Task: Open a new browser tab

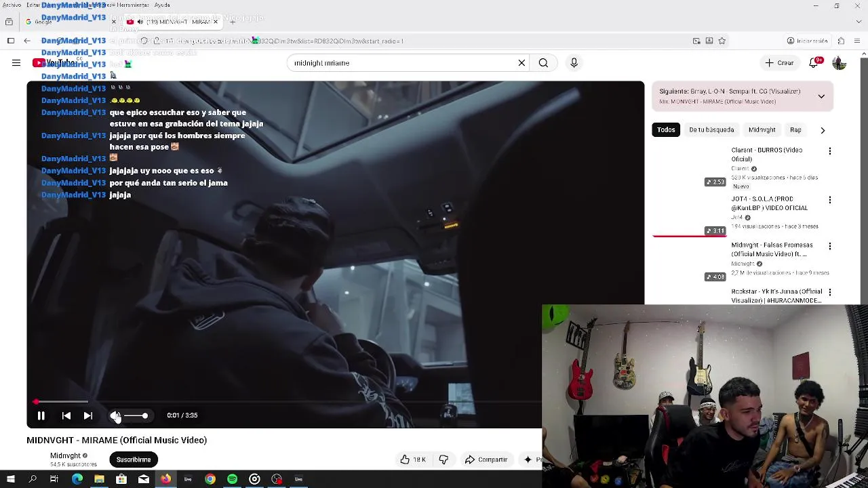Action: (233, 22)
